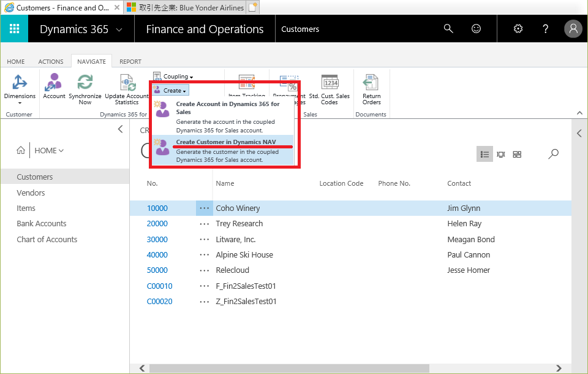Viewport: 588px width, 374px height.
Task: Open customer number 50000
Action: tap(157, 270)
